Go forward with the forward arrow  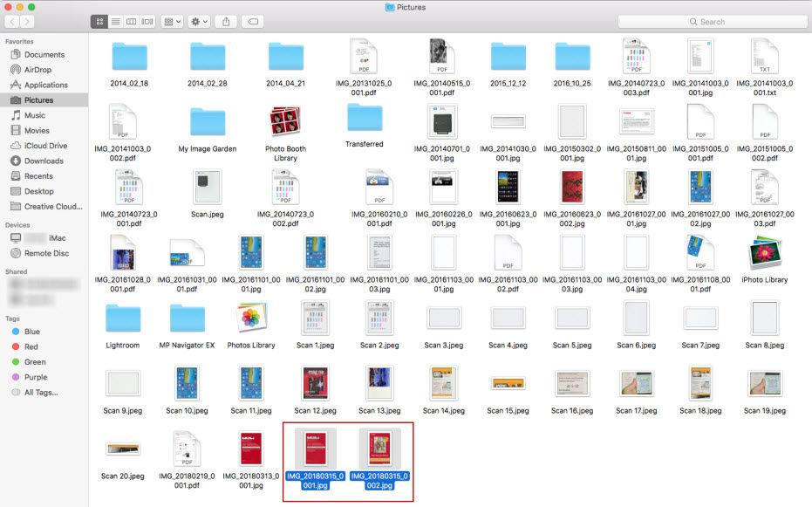tap(27, 22)
